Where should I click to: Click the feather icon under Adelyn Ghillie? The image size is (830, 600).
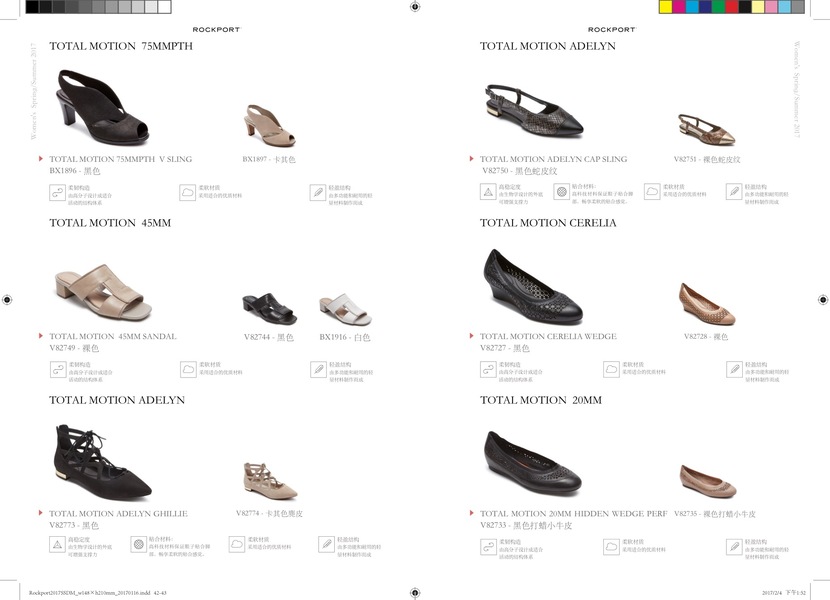[327, 544]
